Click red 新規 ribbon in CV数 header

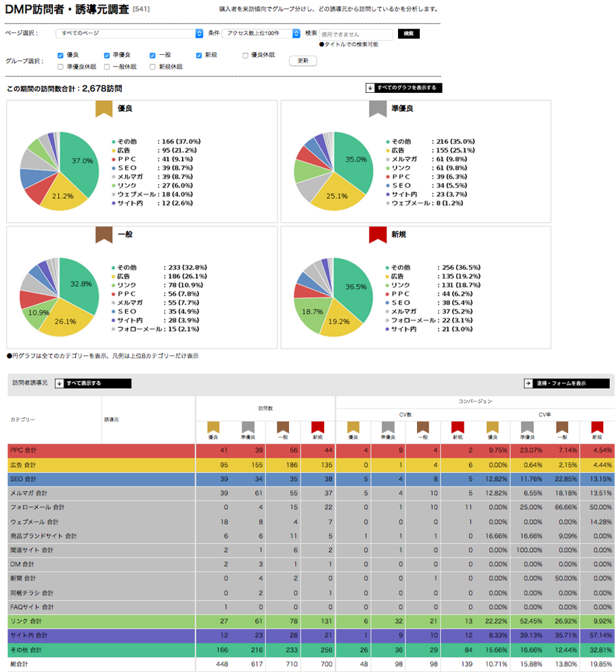click(458, 427)
